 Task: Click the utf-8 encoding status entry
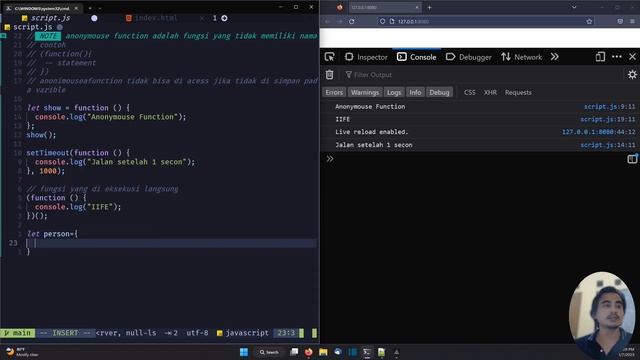pos(197,333)
